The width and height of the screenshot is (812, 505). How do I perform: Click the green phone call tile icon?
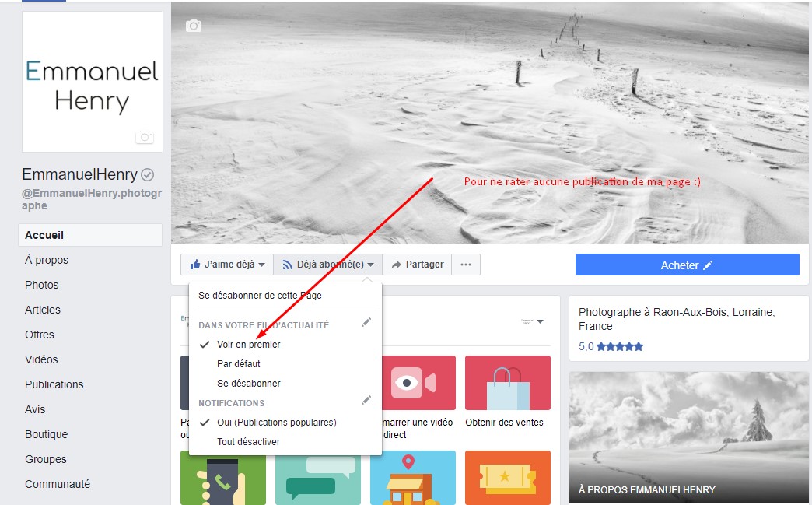(x=223, y=478)
